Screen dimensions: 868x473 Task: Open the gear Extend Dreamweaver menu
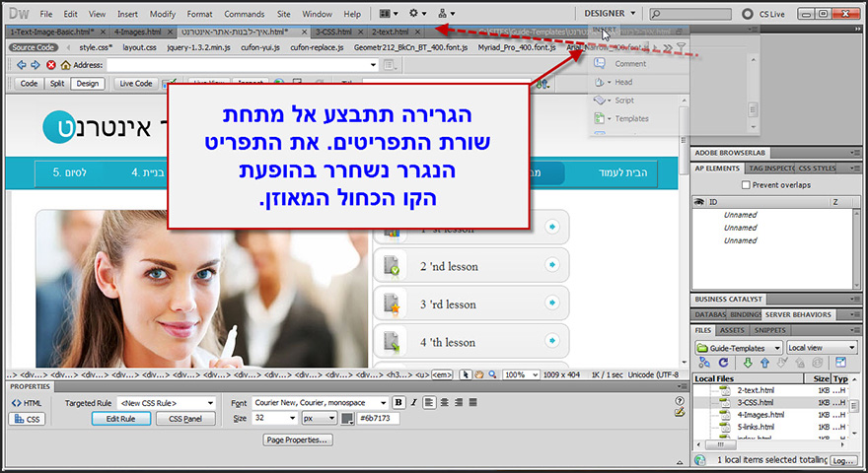tap(417, 13)
